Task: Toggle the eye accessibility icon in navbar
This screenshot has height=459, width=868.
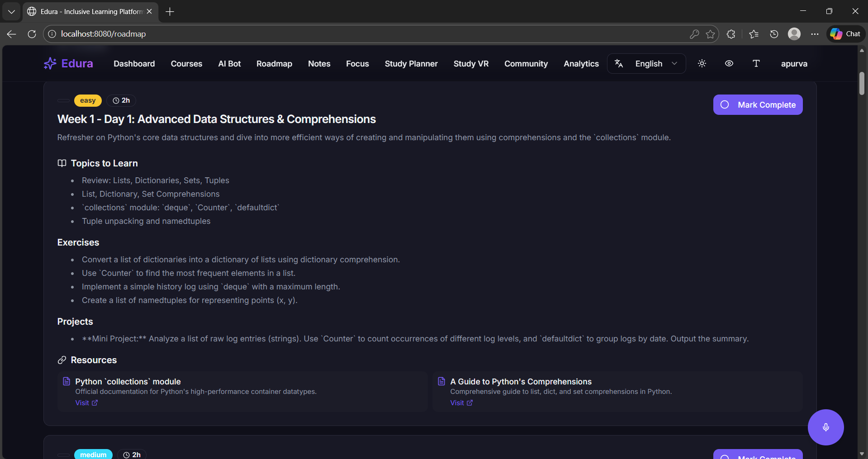Action: click(729, 64)
